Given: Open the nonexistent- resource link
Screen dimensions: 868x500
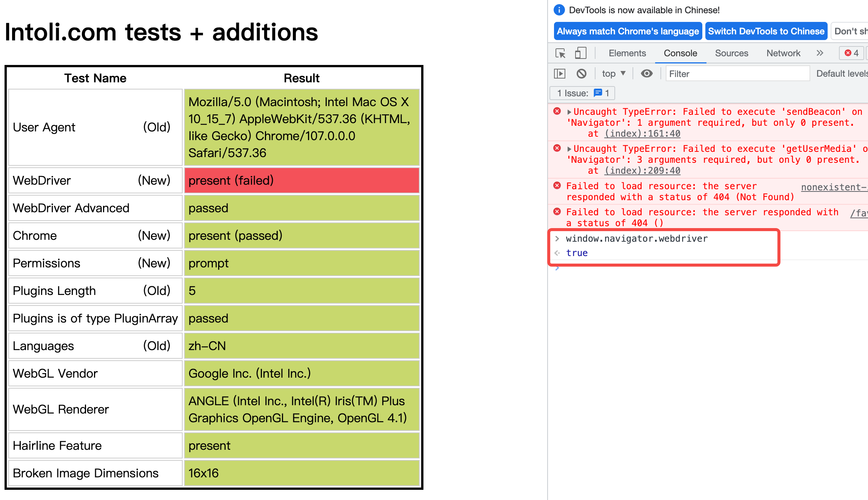Looking at the screenshot, I should click(x=834, y=187).
